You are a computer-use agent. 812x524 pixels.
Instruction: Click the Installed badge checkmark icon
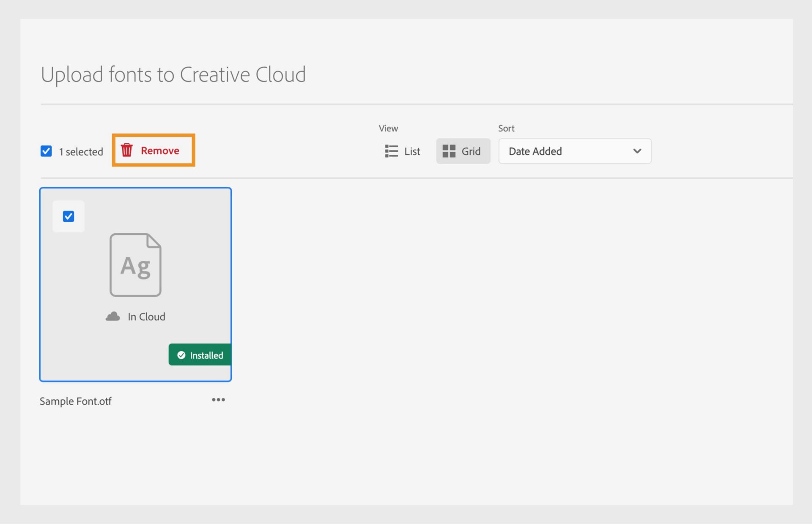pyautogui.click(x=181, y=355)
